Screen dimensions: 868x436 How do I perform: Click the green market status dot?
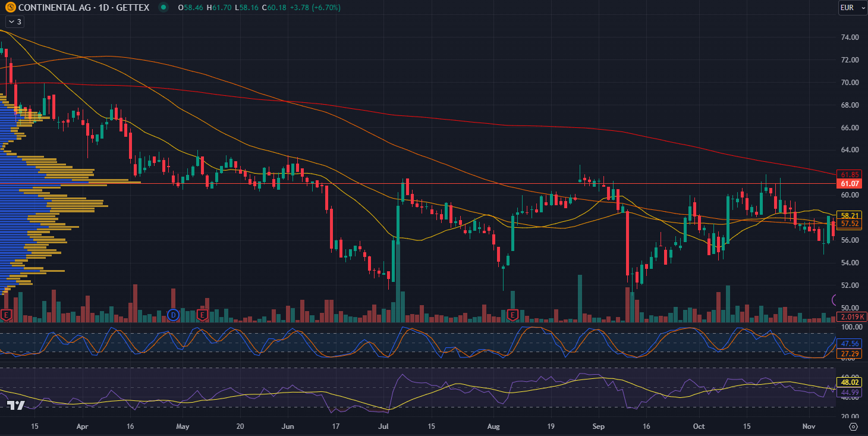[x=163, y=8]
